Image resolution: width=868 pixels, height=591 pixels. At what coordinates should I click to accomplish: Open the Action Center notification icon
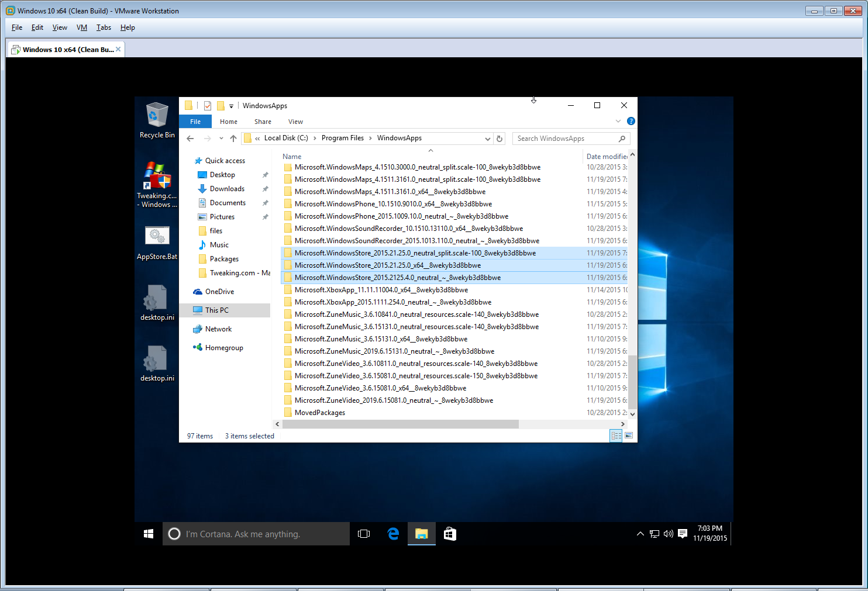tap(682, 534)
